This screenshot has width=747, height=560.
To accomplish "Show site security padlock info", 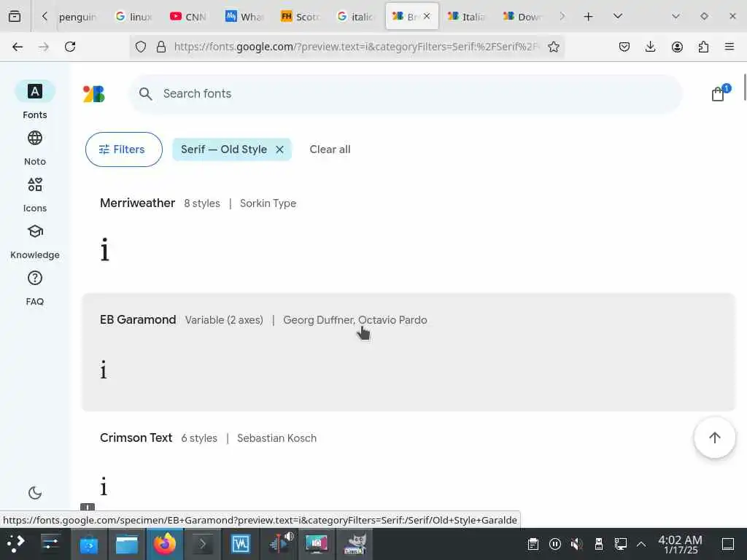I will (x=161, y=47).
